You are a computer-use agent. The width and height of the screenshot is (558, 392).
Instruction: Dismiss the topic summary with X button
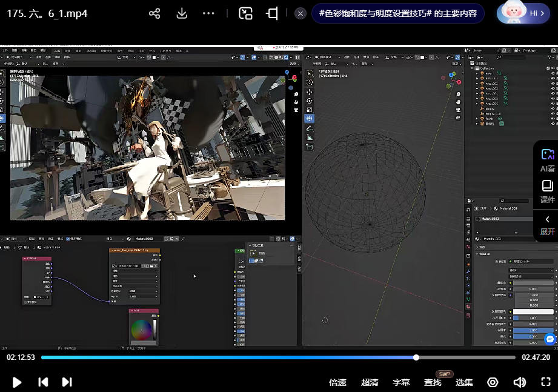(x=301, y=13)
